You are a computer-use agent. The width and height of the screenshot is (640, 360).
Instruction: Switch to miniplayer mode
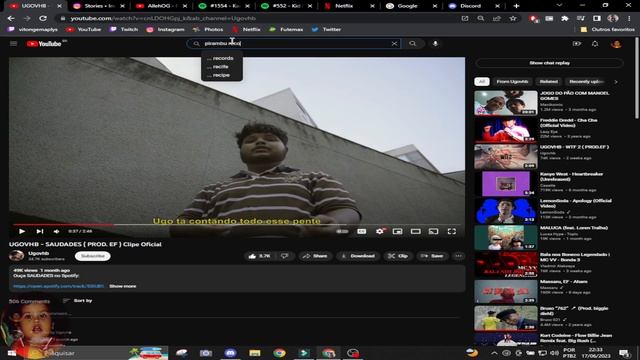[x=398, y=231]
